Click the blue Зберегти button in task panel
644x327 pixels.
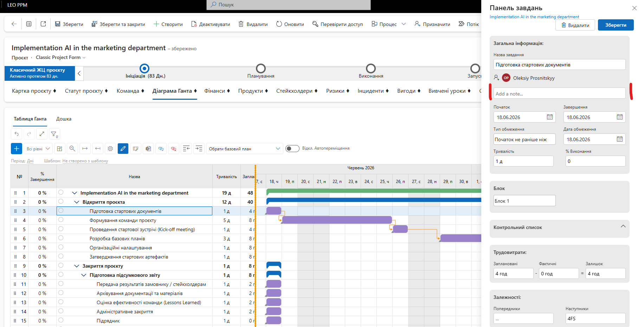[x=616, y=25]
